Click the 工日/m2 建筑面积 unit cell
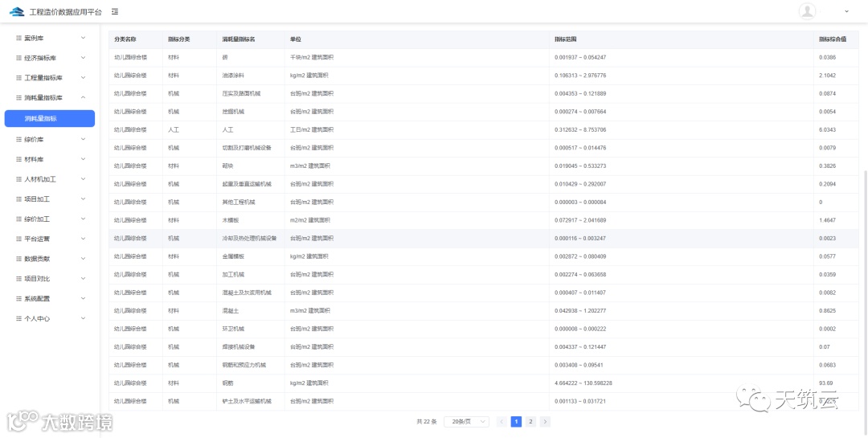 (417, 129)
